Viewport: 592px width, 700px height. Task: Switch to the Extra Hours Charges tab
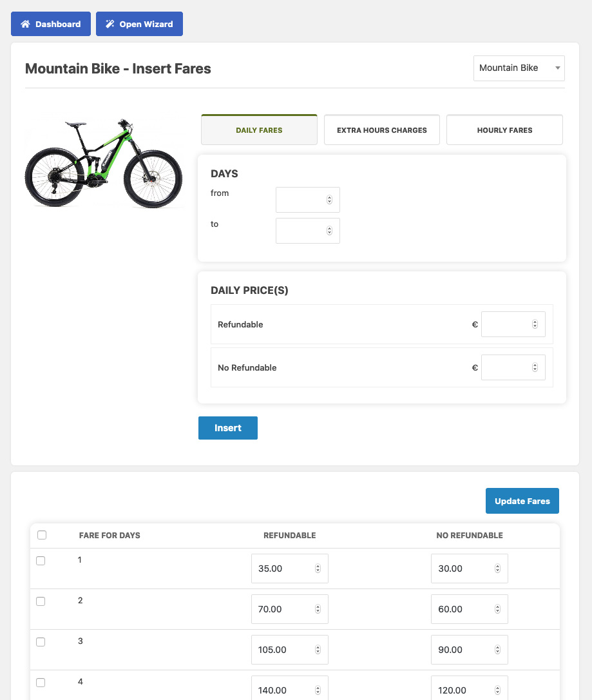coord(381,130)
